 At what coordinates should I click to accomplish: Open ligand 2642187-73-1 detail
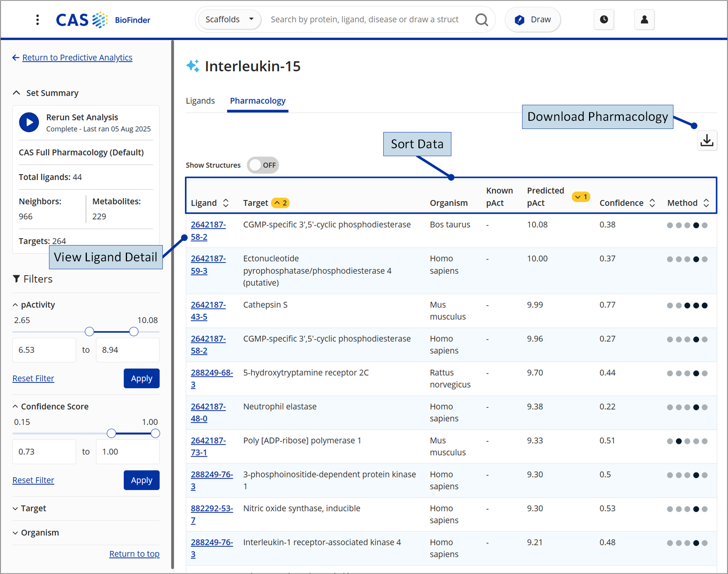(208, 447)
